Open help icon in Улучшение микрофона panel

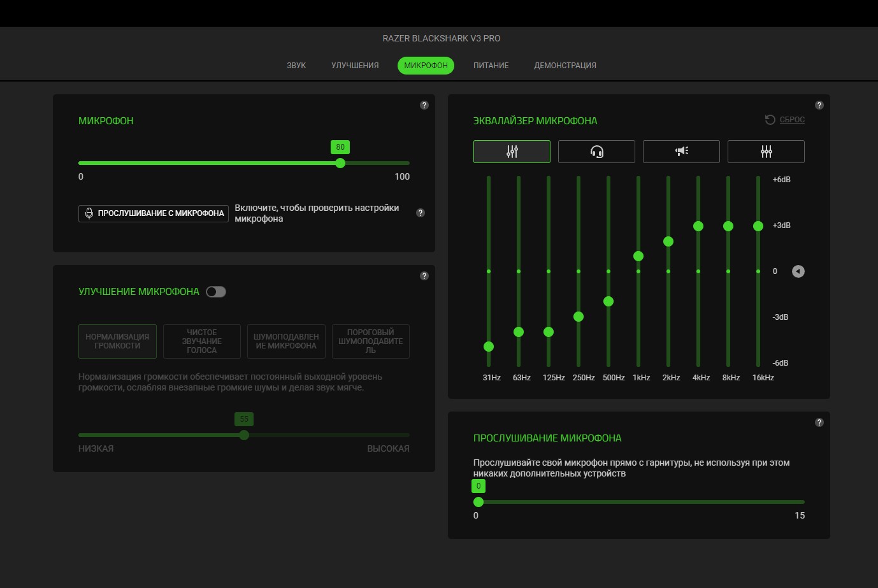click(x=424, y=276)
